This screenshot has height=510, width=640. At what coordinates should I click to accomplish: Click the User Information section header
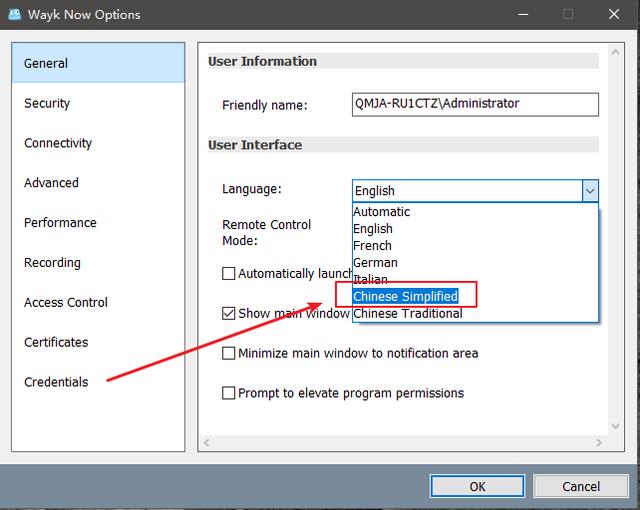[403, 61]
